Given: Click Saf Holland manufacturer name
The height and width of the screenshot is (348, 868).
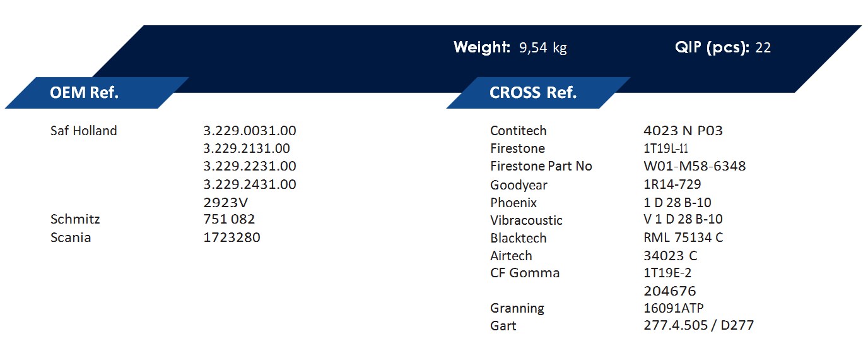Looking at the screenshot, I should point(84,131).
